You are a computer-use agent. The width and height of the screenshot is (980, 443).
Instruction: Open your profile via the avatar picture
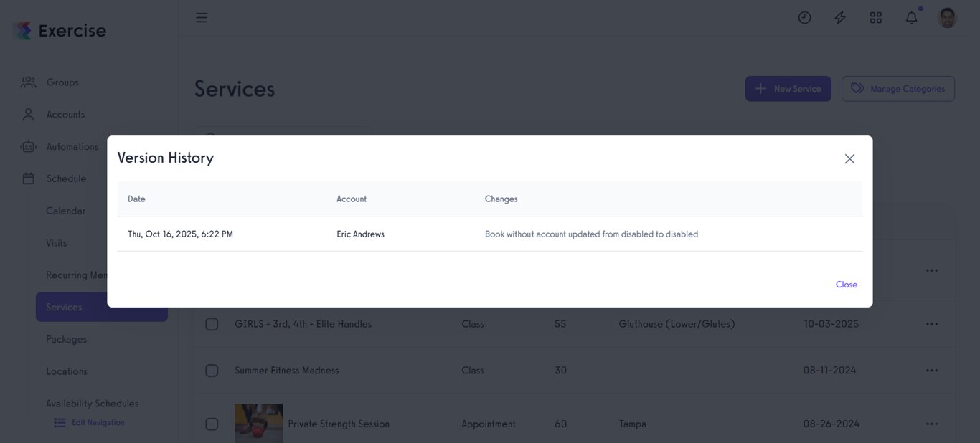click(946, 16)
